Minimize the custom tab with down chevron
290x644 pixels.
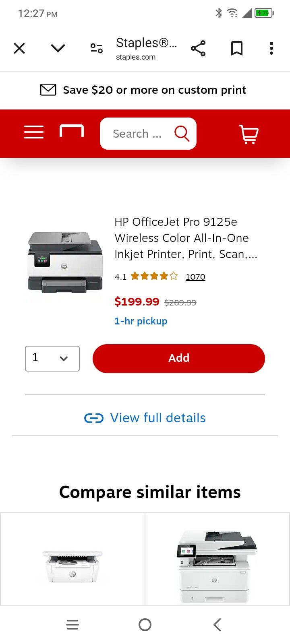pyautogui.click(x=58, y=48)
